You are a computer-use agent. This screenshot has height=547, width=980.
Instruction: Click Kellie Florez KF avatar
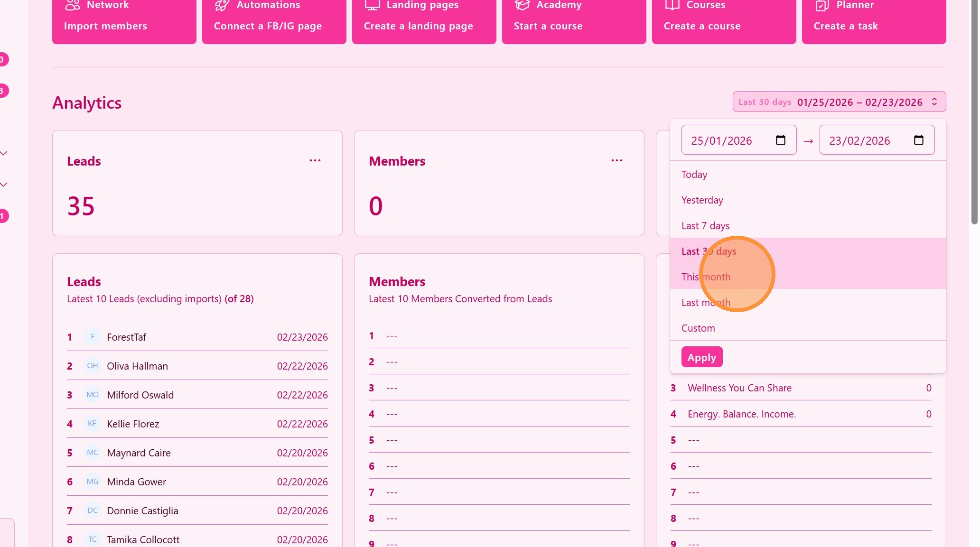coord(93,424)
